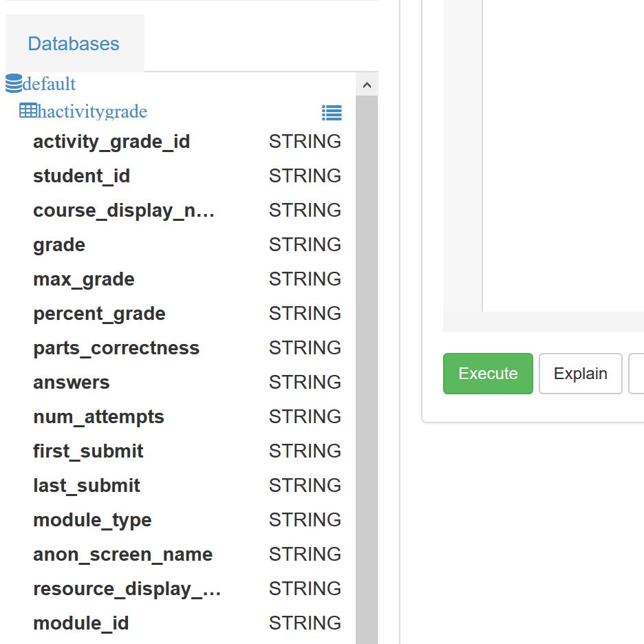Click the scroll-up arrow in the sidebar
This screenshot has width=644, height=644.
(367, 84)
